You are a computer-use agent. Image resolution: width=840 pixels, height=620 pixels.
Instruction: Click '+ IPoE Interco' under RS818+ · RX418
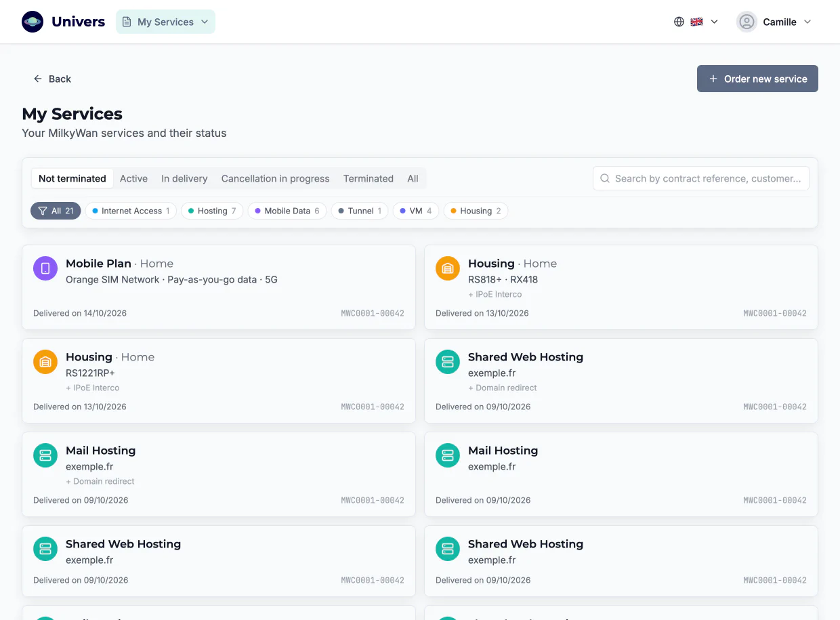[x=495, y=294]
